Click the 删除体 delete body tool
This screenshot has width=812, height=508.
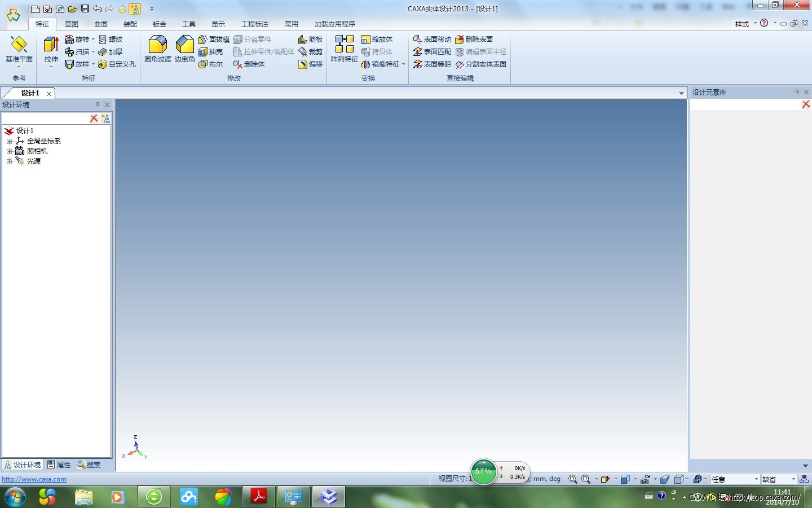(x=249, y=64)
